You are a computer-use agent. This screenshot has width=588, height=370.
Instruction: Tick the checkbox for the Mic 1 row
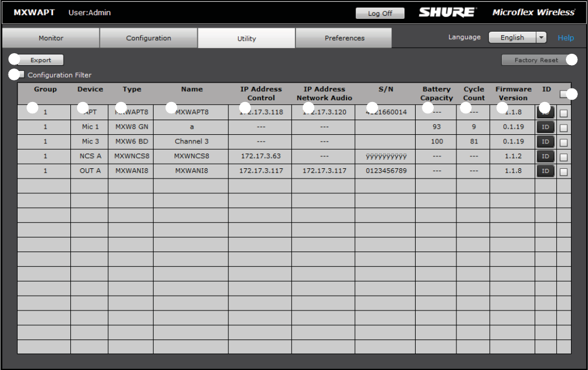[x=563, y=128]
